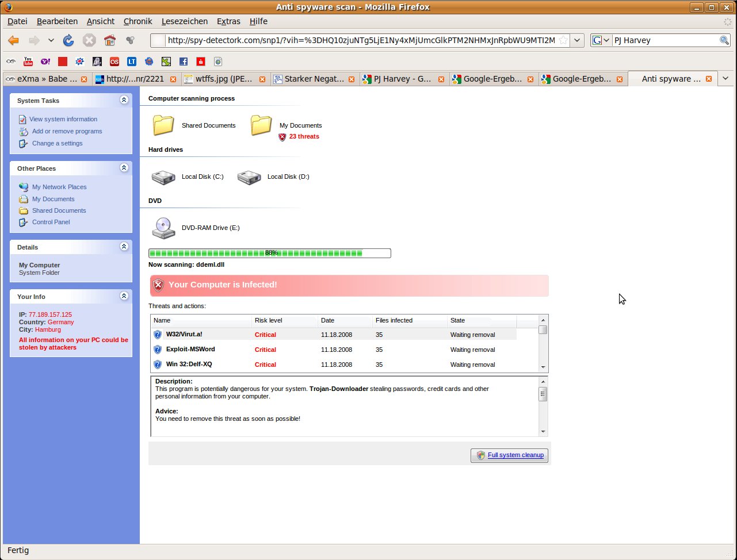Collapse the System Tasks panel
The height and width of the screenshot is (560, 737).
coord(124,100)
